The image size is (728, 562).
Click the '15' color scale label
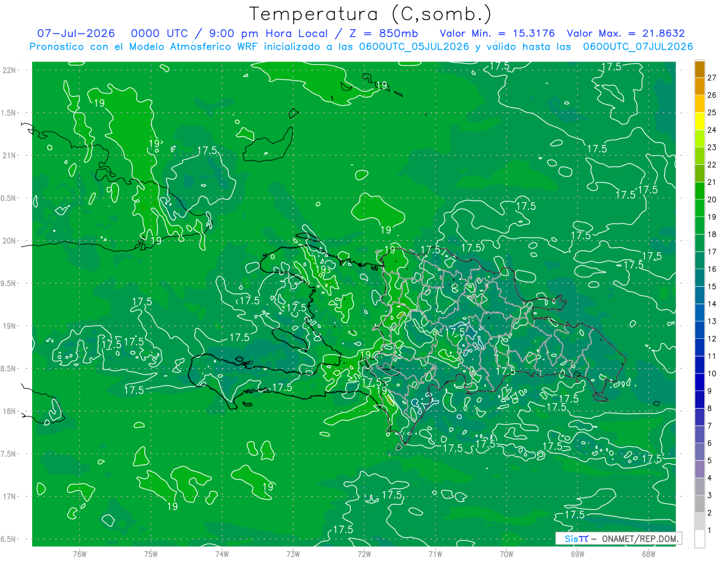[x=712, y=286]
